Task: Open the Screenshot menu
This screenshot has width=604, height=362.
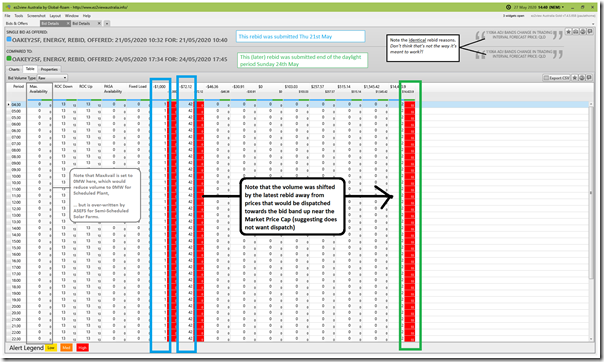Action: (x=36, y=16)
